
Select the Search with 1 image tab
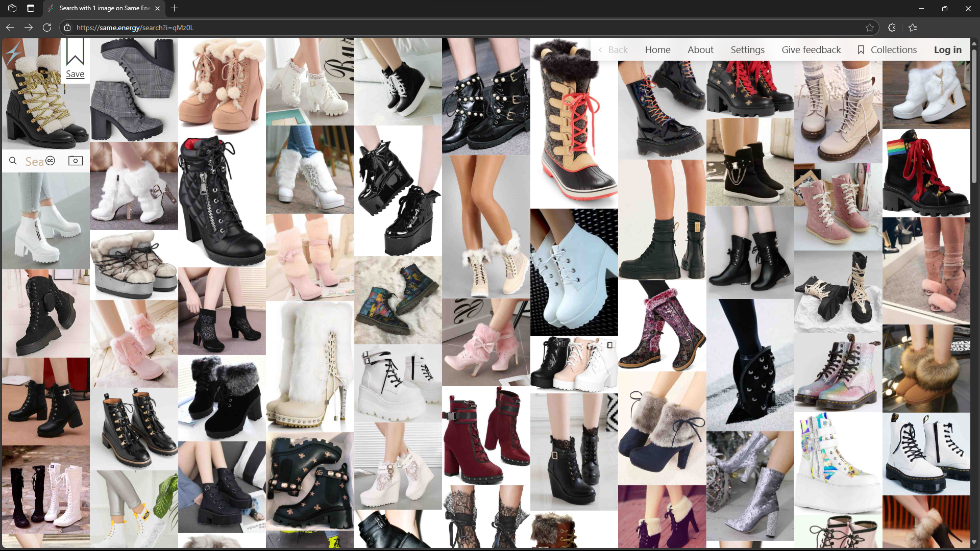pyautogui.click(x=104, y=8)
